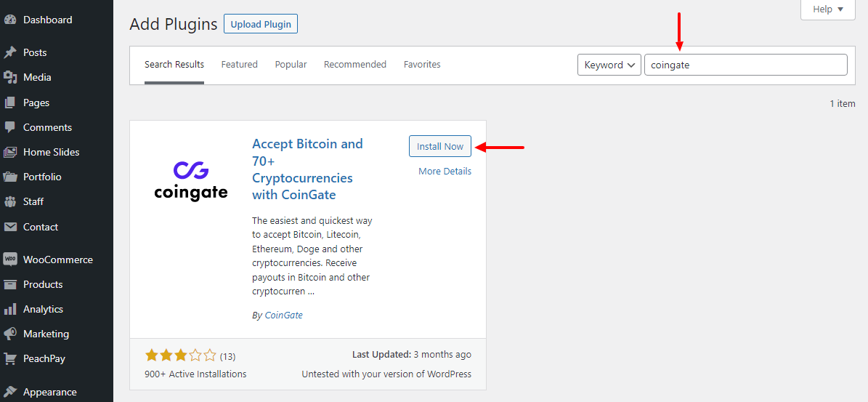Click the Comments speech bubble icon
The image size is (868, 402).
point(10,127)
